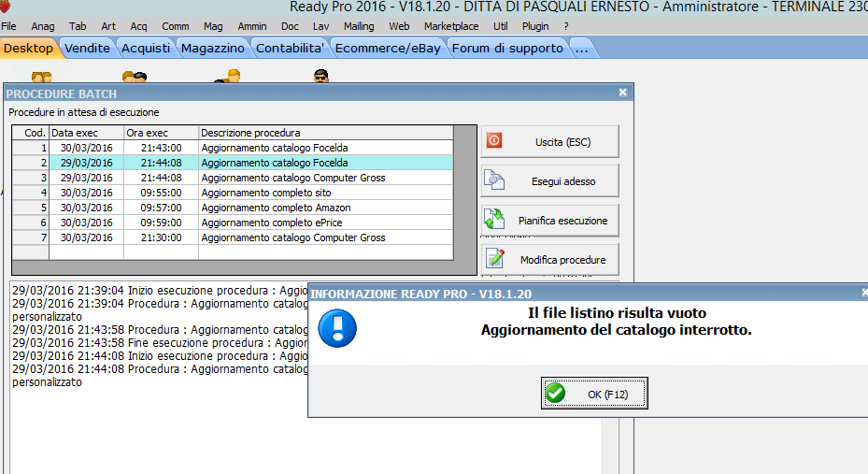This screenshot has height=474, width=868.
Task: Open the Art menu
Action: [x=108, y=26]
